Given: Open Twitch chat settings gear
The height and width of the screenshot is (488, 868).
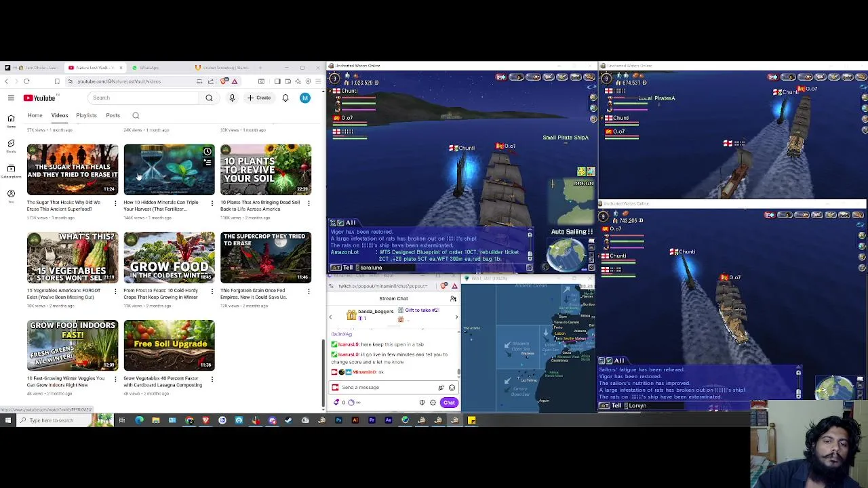Looking at the screenshot, I should (433, 403).
